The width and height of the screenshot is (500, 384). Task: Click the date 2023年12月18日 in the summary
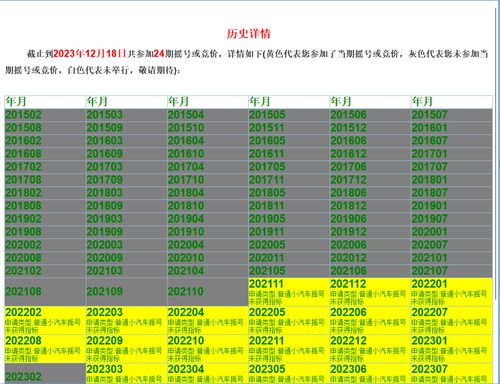pyautogui.click(x=90, y=53)
